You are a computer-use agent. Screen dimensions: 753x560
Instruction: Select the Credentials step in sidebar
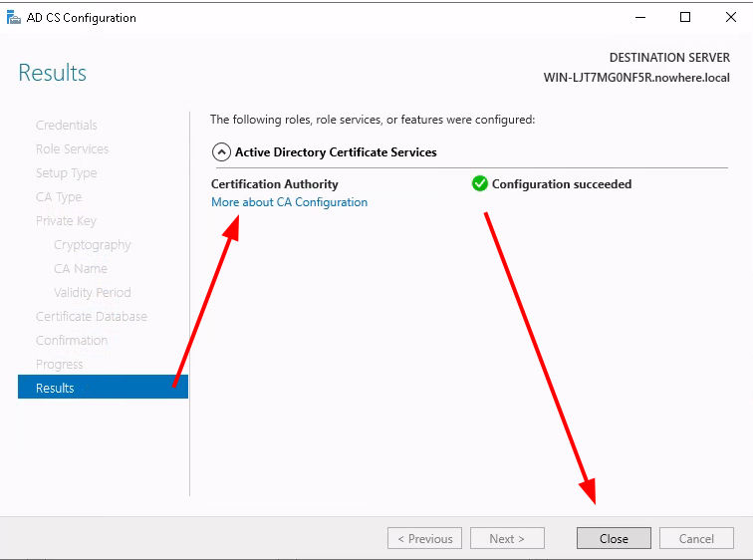click(x=67, y=125)
